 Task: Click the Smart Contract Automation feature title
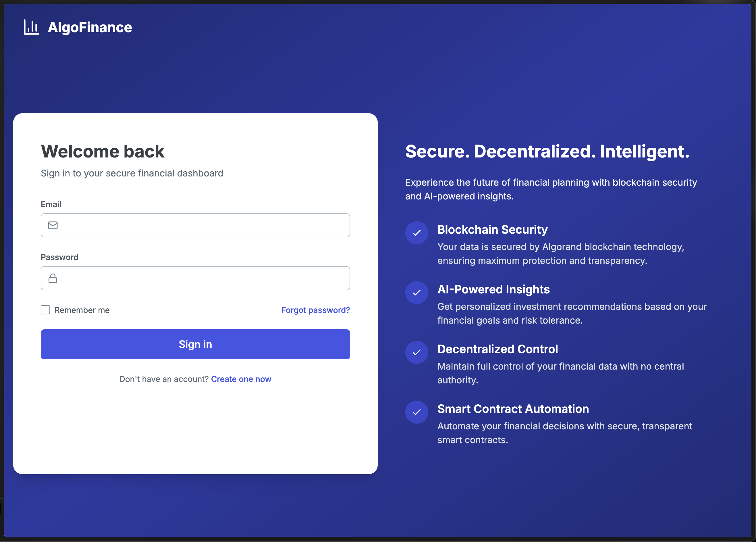point(513,409)
